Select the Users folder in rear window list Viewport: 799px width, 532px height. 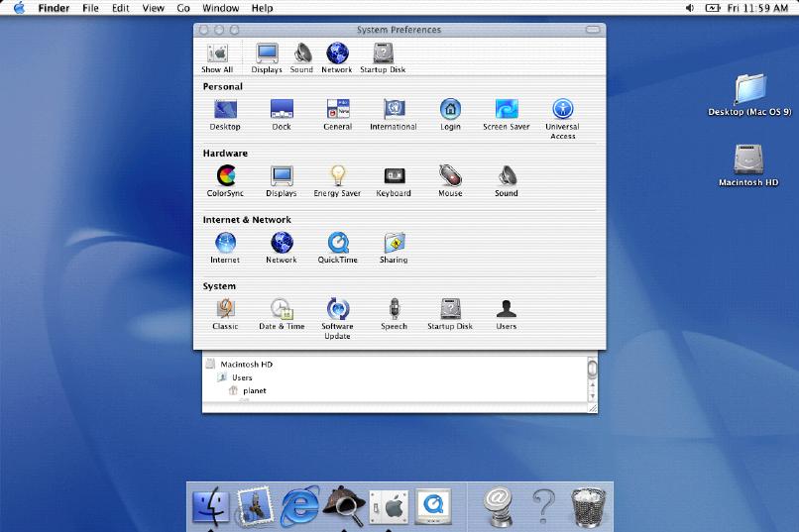coord(242,377)
